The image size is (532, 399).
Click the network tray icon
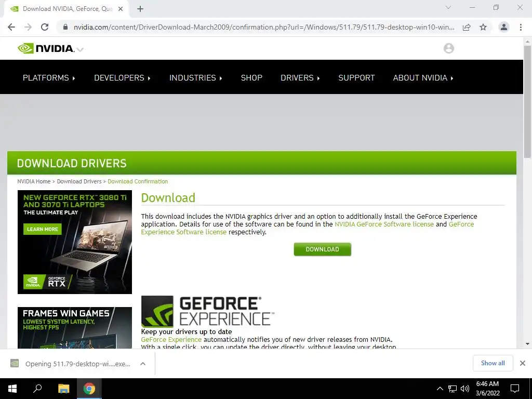(453, 389)
